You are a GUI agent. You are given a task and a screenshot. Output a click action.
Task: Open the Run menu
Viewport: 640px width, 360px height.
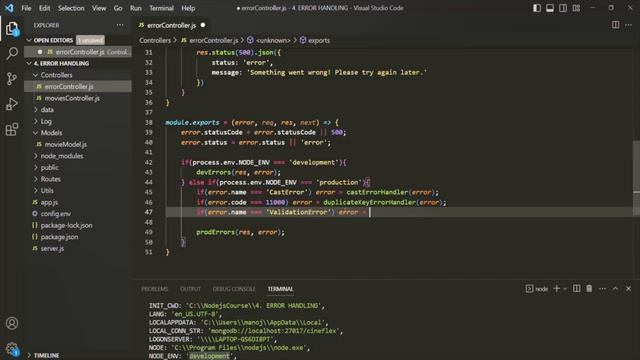click(136, 8)
